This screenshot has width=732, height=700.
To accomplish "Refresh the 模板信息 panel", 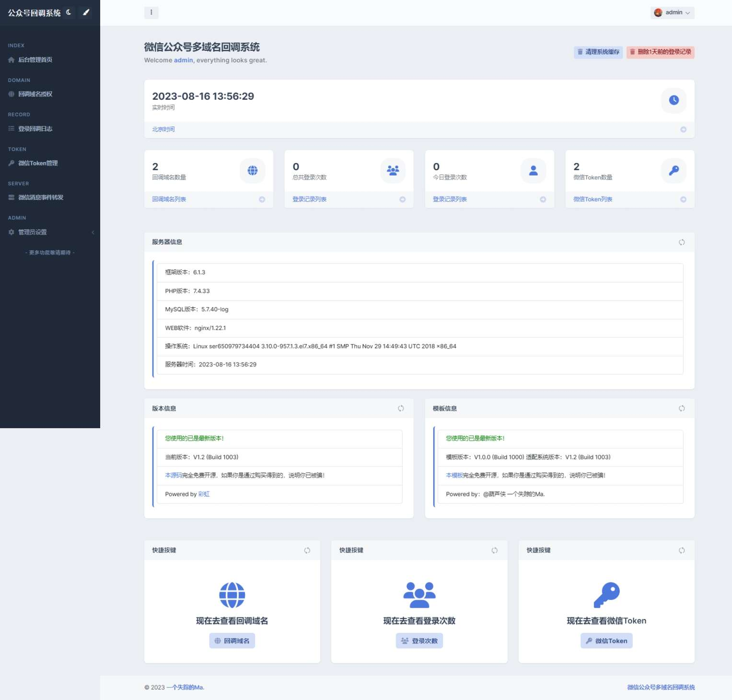I will click(x=682, y=408).
